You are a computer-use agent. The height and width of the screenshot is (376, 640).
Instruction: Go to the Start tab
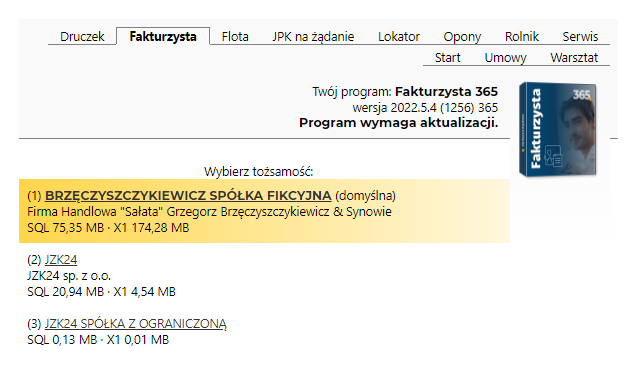point(447,58)
